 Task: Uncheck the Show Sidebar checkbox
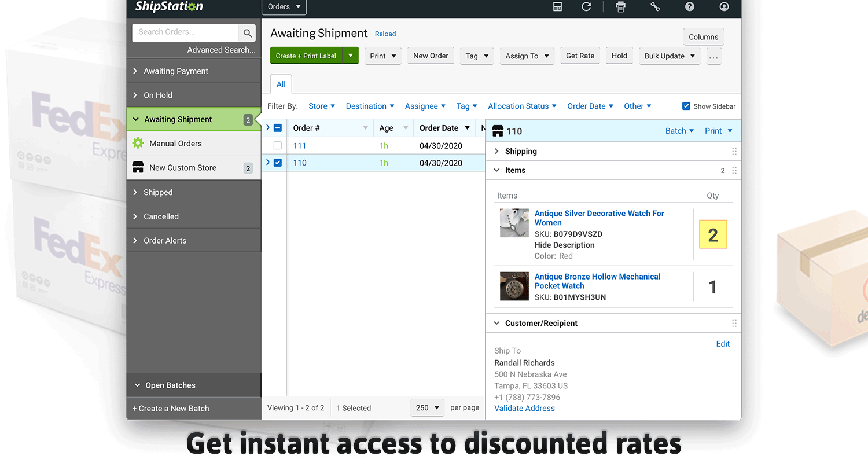point(686,106)
